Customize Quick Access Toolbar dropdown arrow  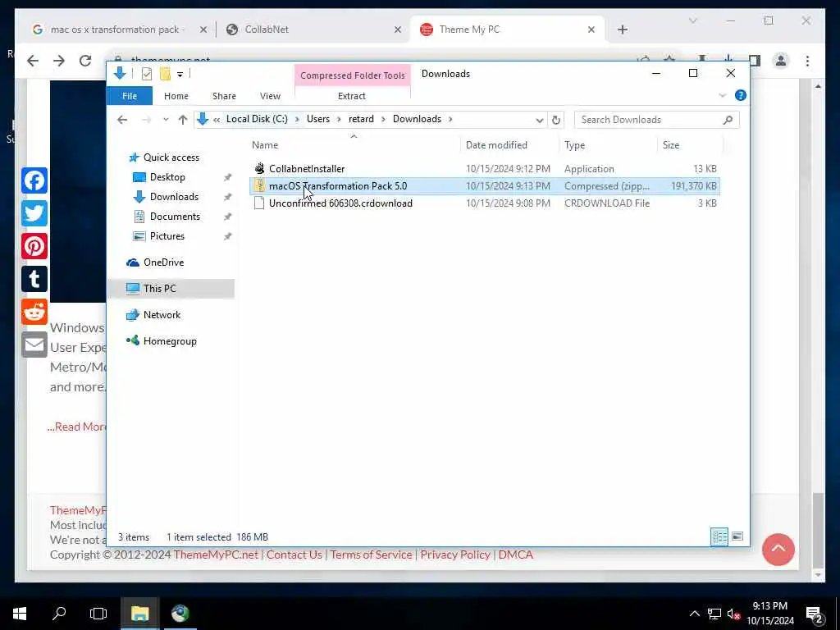click(180, 75)
